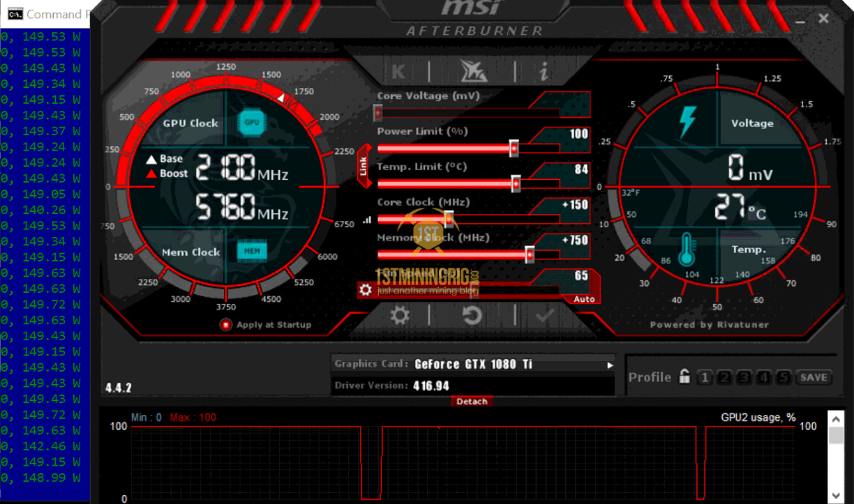Viewport: 854px width, 504px height.
Task: Toggle the Apply at Startup button
Action: pos(226,324)
